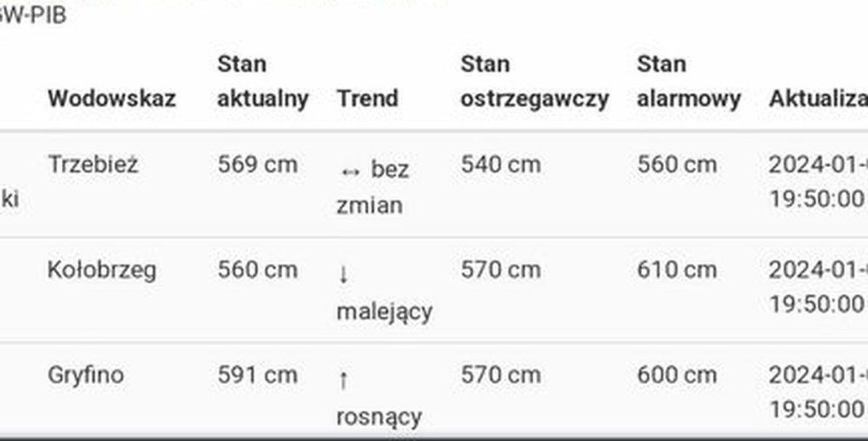Click the 569 cm current level value

pos(257,165)
